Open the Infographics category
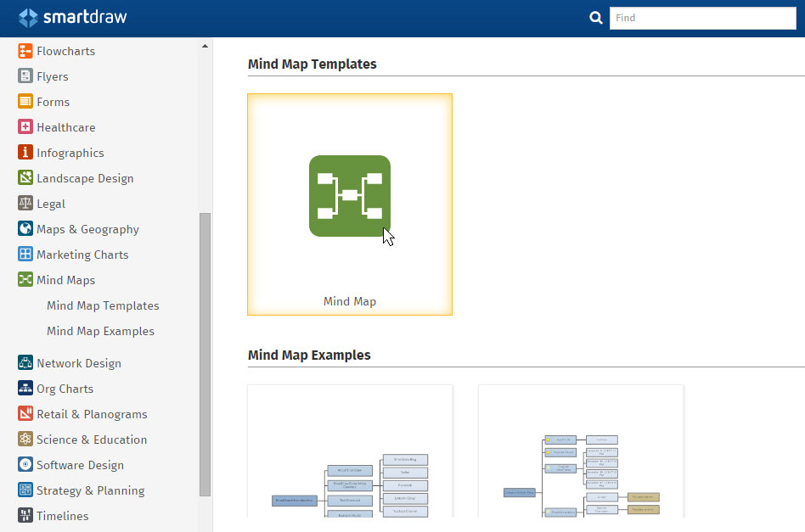This screenshot has height=532, width=805. point(70,153)
